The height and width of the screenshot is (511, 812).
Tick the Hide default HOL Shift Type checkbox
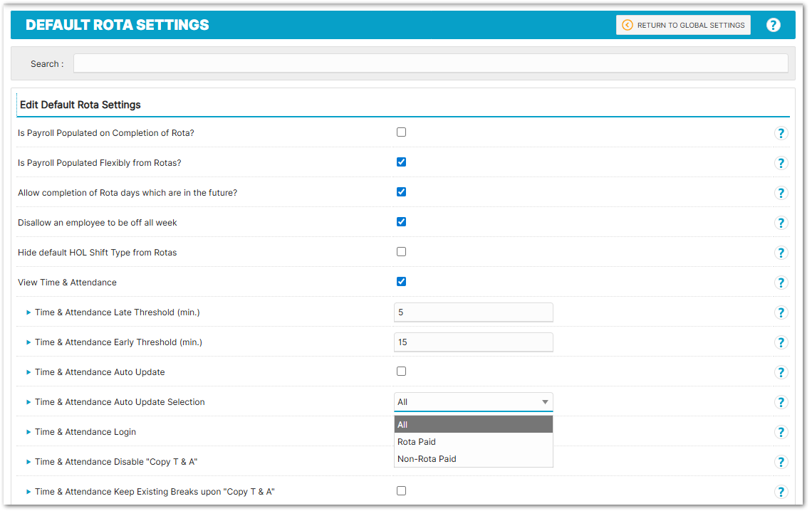pyautogui.click(x=401, y=252)
